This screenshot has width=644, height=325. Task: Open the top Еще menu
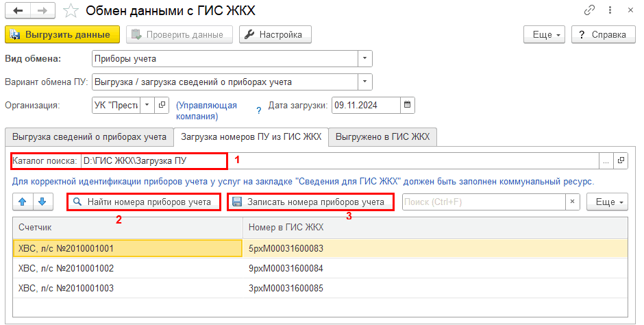pyautogui.click(x=544, y=34)
